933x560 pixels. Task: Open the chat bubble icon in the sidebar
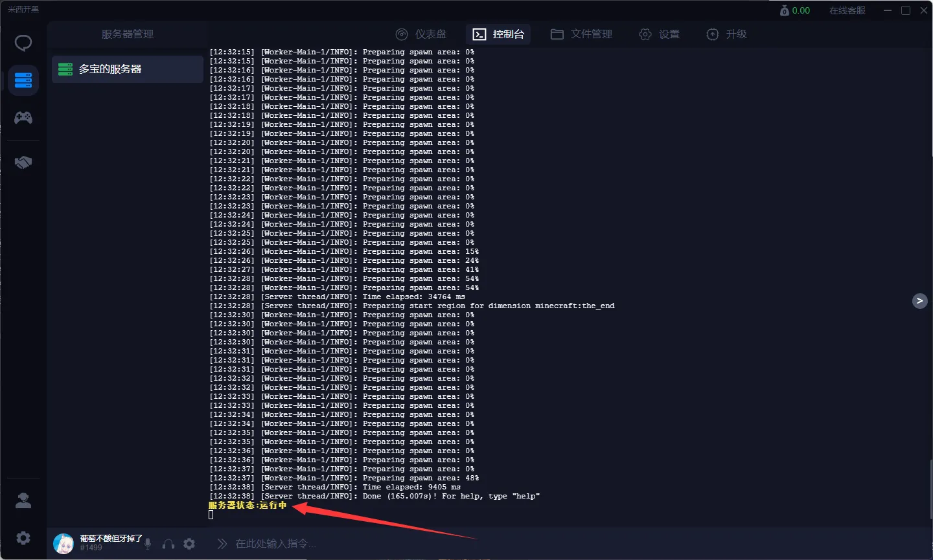click(x=23, y=43)
